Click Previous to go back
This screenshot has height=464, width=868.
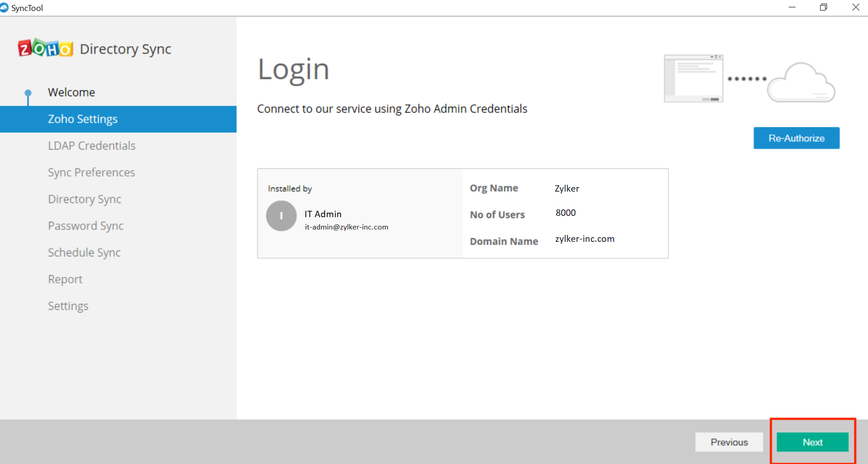[728, 442]
